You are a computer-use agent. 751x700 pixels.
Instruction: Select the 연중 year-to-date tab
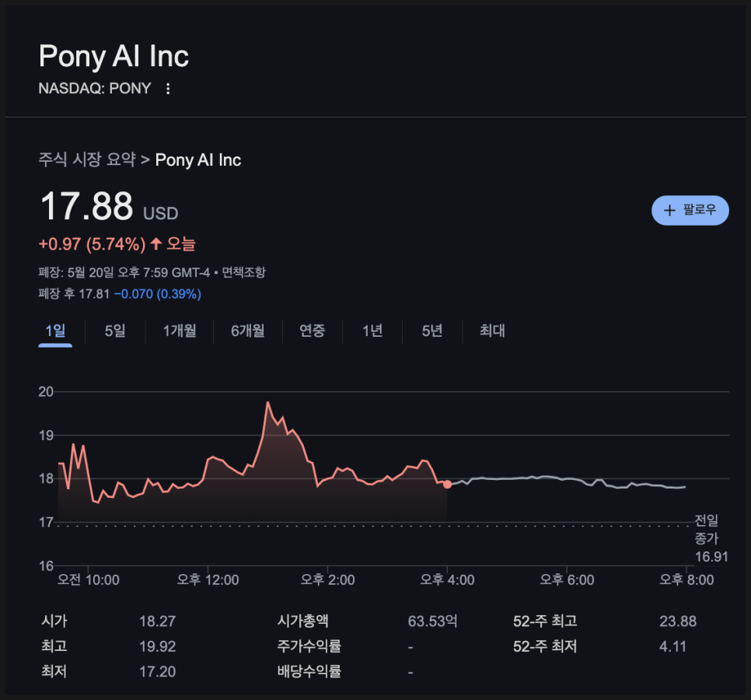pos(313,331)
